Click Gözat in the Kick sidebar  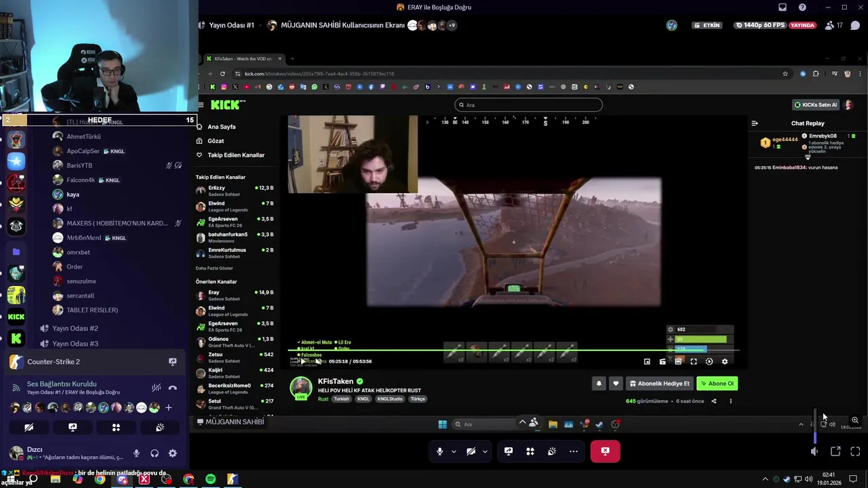(x=216, y=141)
